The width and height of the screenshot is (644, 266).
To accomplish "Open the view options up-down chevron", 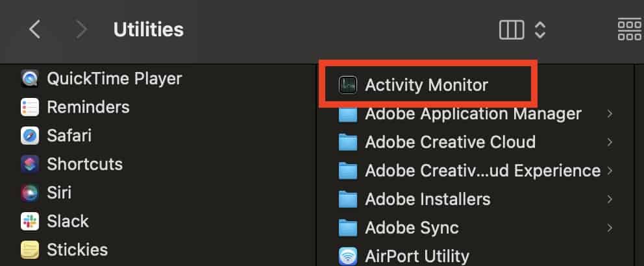I will 539,29.
